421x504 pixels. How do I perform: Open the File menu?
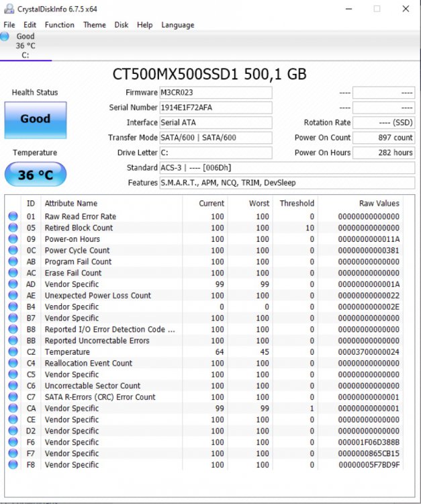coord(9,25)
